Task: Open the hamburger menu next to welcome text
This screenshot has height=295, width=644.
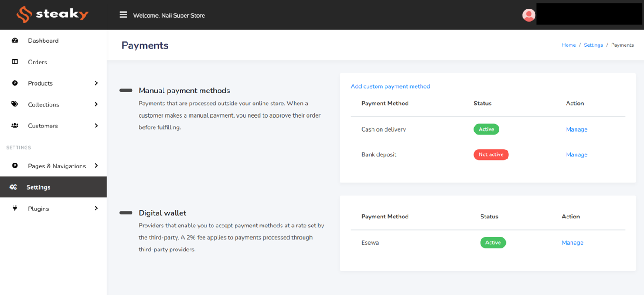Action: point(123,14)
